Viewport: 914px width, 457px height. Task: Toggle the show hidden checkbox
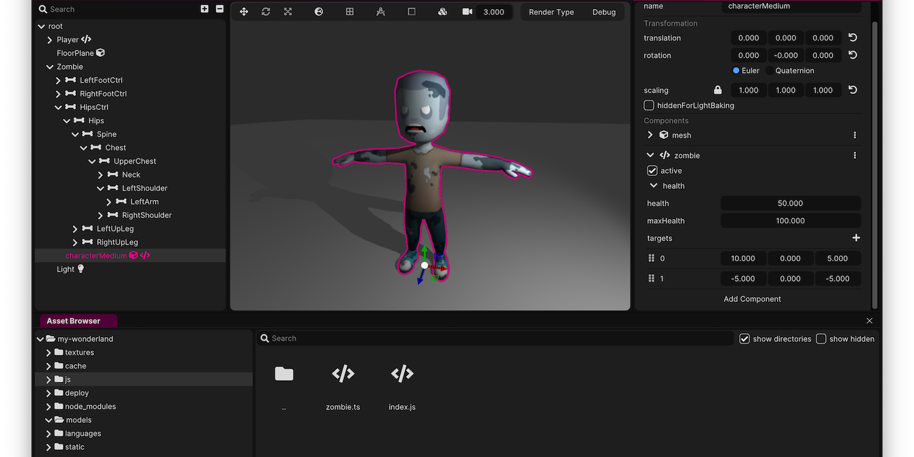[821, 339]
